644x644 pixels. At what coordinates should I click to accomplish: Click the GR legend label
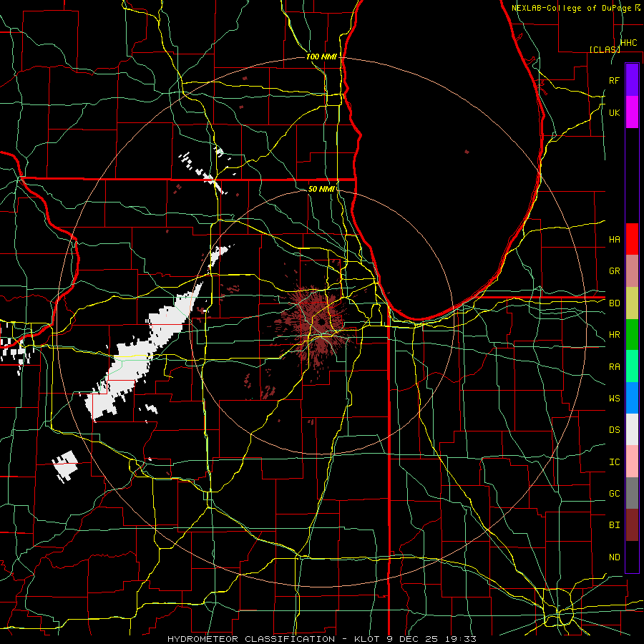(x=615, y=271)
